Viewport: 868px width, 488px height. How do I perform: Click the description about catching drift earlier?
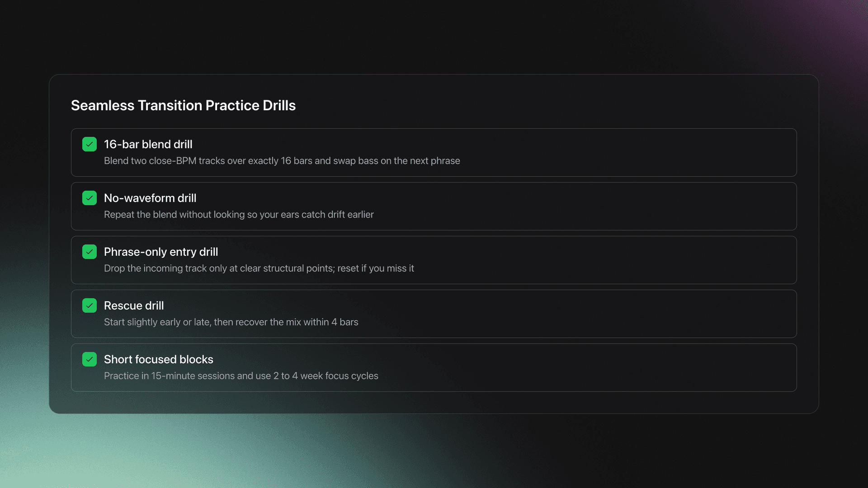[239, 215]
